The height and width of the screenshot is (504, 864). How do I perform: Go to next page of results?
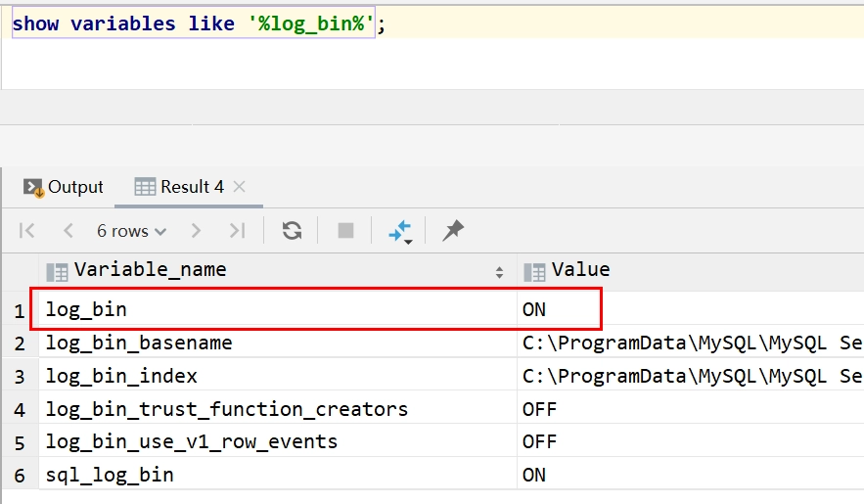coord(196,230)
